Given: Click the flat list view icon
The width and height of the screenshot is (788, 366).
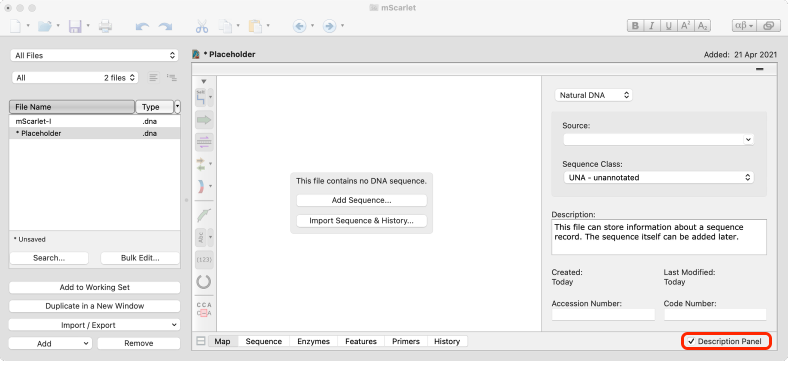Looking at the screenshot, I should pos(153,77).
